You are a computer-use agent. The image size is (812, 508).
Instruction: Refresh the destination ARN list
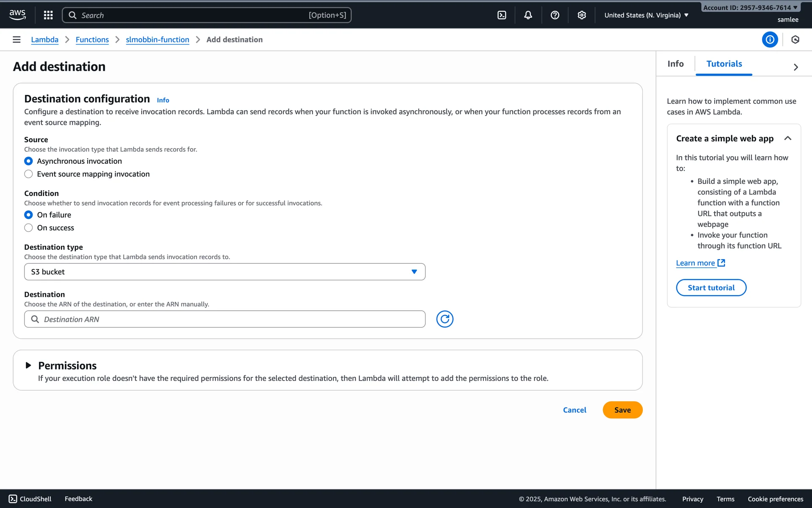click(x=444, y=319)
